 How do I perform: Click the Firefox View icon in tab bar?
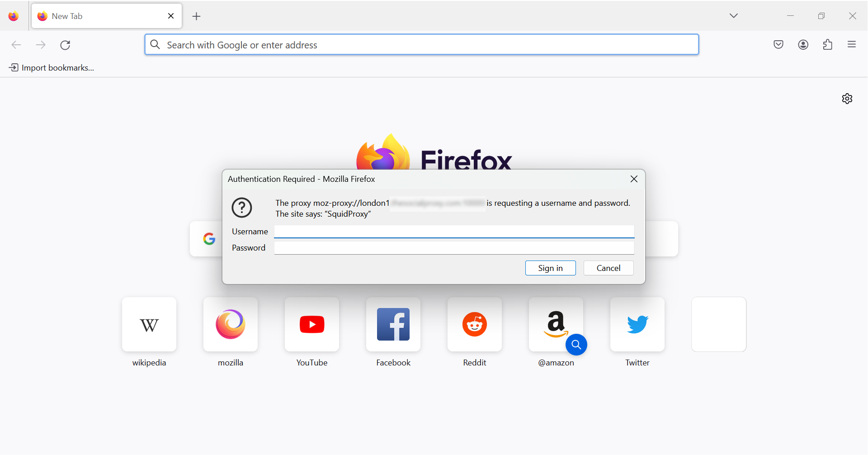coord(14,16)
